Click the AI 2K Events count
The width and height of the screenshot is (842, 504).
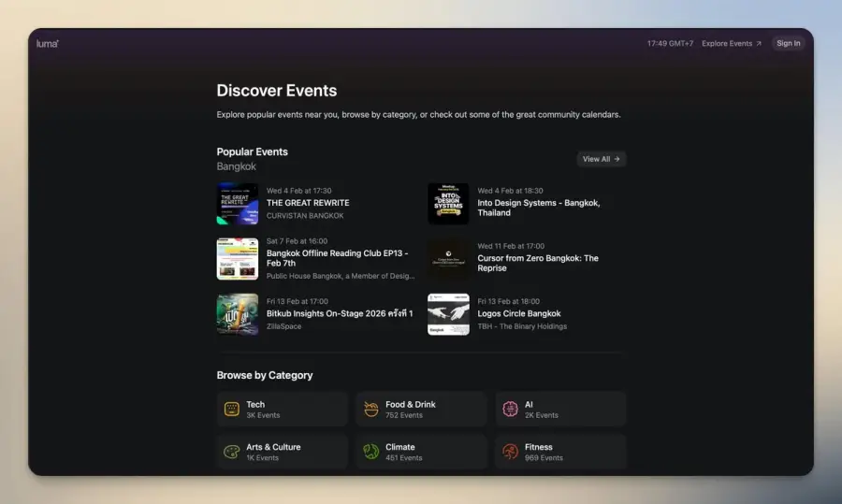click(542, 415)
